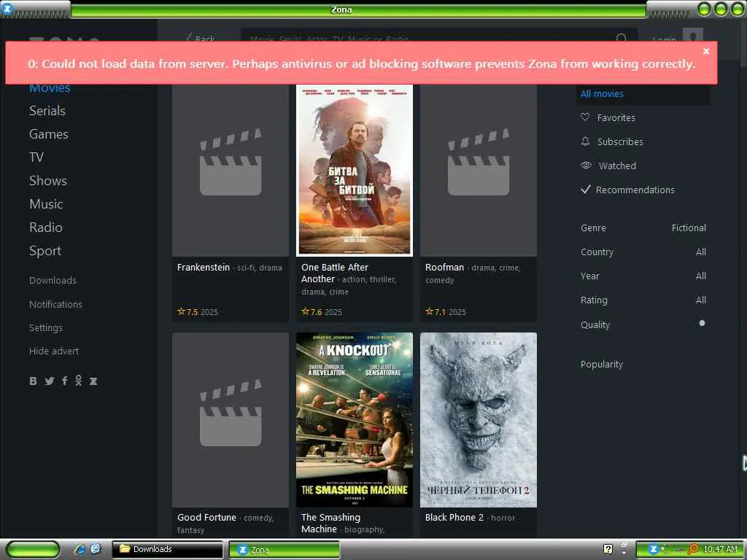Click the orange magnifier tray icon
Image resolution: width=747 pixels, height=560 pixels.
[693, 550]
